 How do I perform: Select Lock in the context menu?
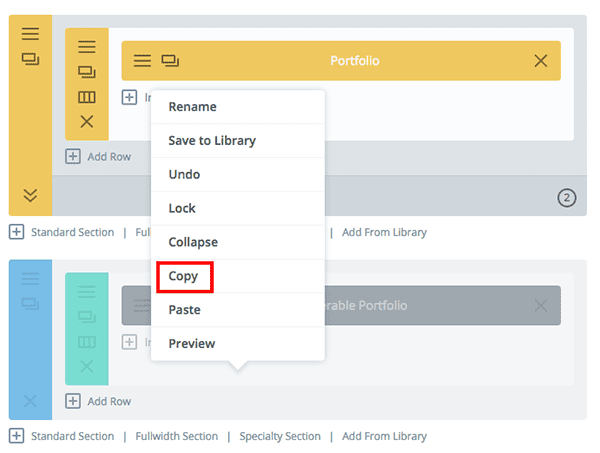click(182, 208)
